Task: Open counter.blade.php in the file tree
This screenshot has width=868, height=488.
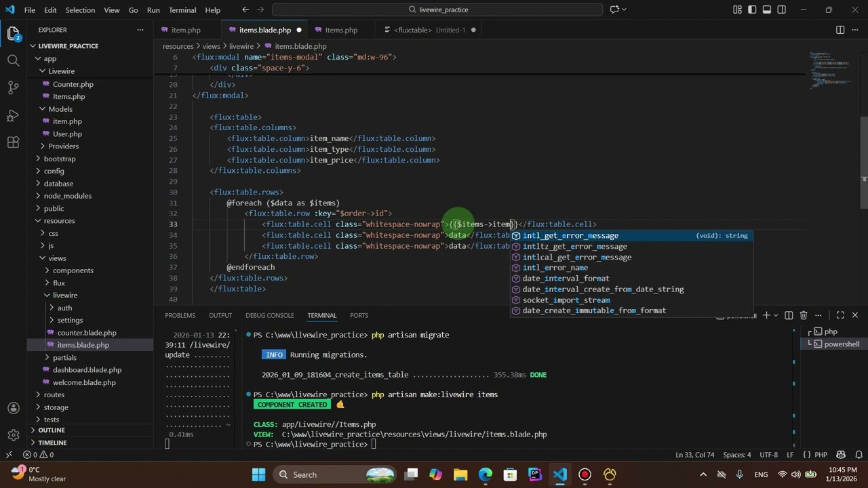Action: tap(87, 333)
